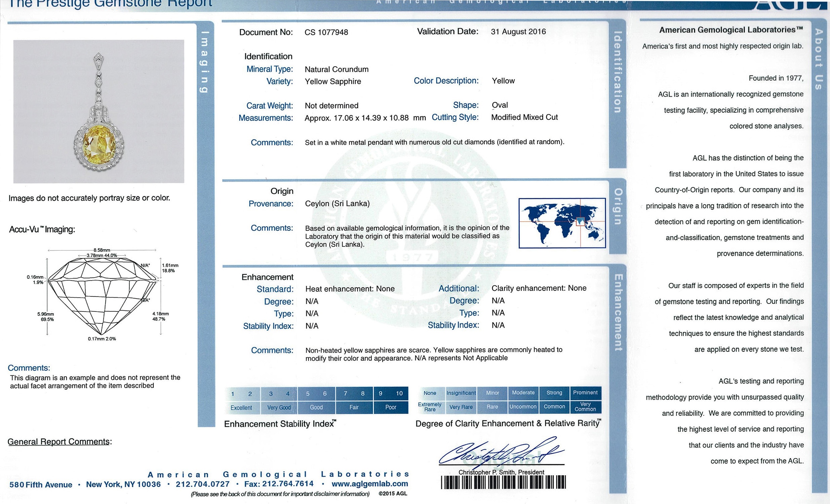Screen dimensions: 830x504
Task: Click the world map origin graphic
Action: (x=562, y=223)
